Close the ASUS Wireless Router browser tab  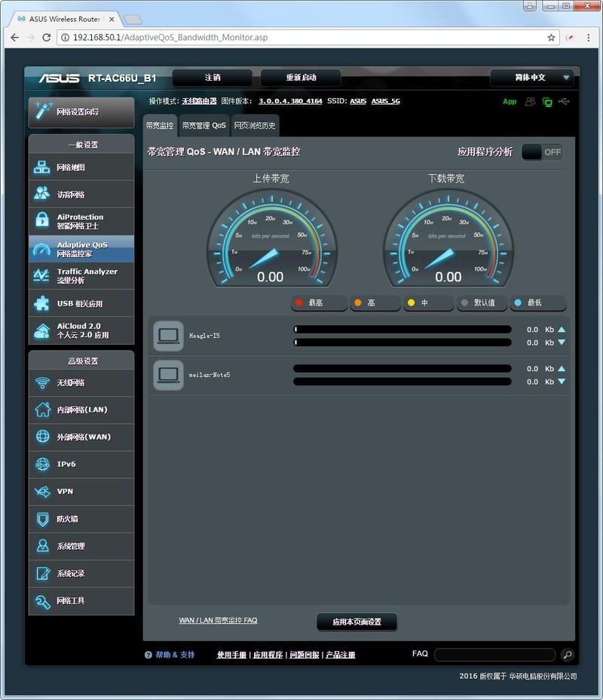point(112,19)
